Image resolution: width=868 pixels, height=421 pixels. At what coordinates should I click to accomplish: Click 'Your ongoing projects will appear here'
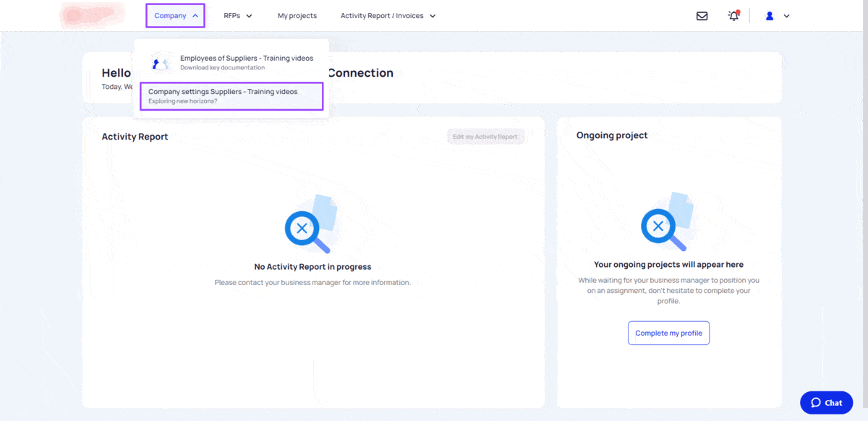pyautogui.click(x=669, y=265)
